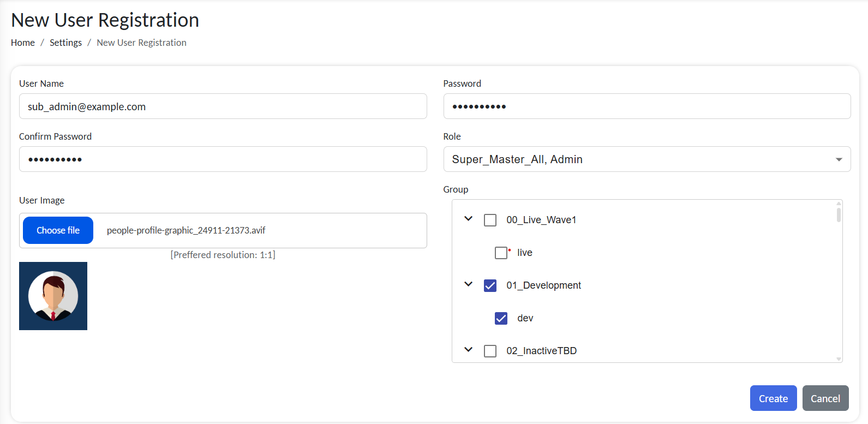
Task: Collapse the 01_Development group chevron
Action: [468, 284]
